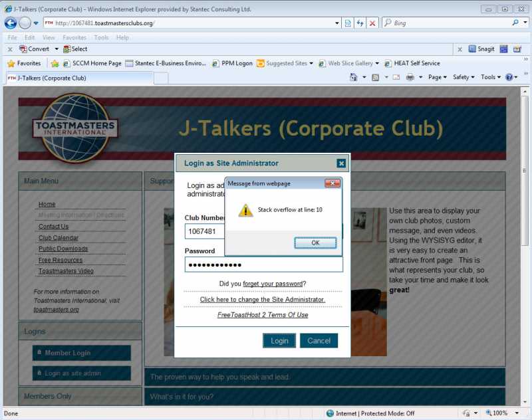Expand the Convert dropdown arrow

coord(57,49)
